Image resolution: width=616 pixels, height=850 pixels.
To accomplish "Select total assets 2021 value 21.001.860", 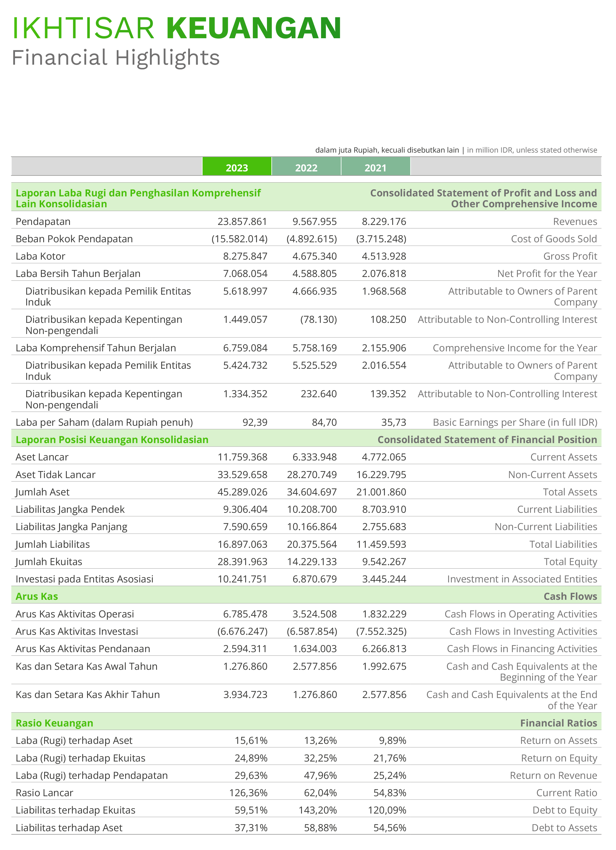I will point(381,492).
